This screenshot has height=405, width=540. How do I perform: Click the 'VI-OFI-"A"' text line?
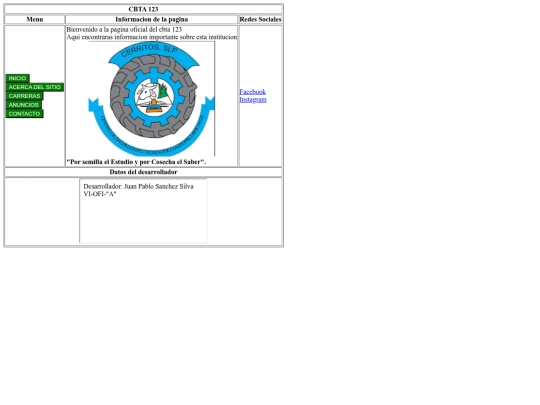[100, 194]
